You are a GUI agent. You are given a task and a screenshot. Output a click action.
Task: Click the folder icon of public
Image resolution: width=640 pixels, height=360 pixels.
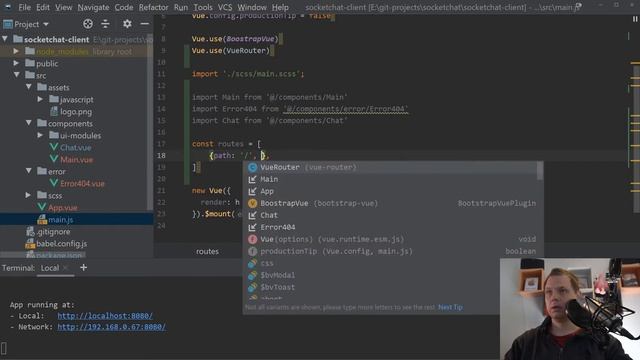[30, 63]
